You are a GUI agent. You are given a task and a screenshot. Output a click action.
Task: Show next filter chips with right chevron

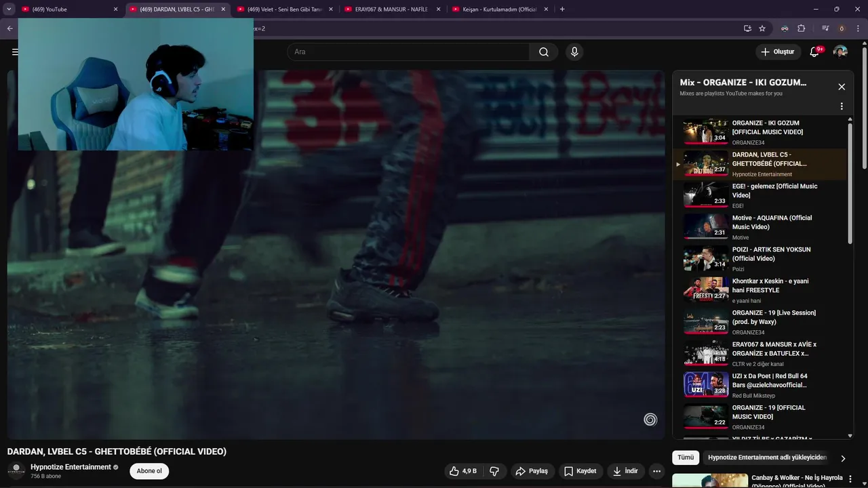843,458
